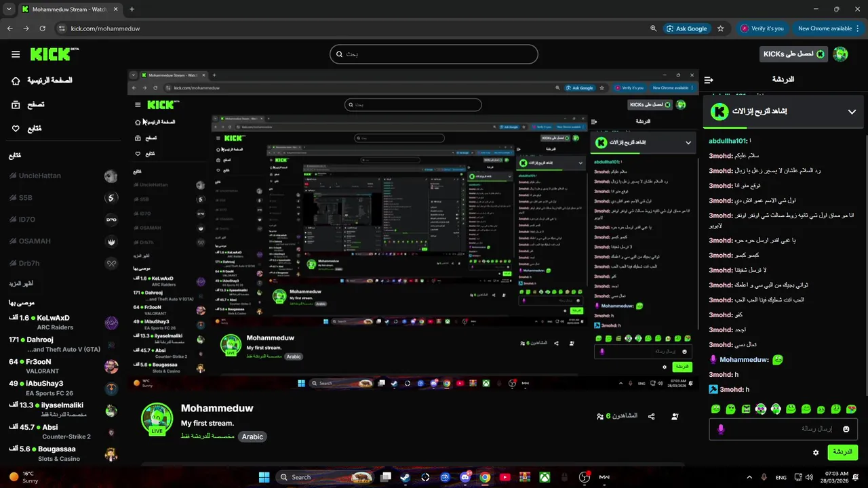The image size is (868, 488).
Task: Collapse the الدردشة chat panel
Action: pos(709,80)
